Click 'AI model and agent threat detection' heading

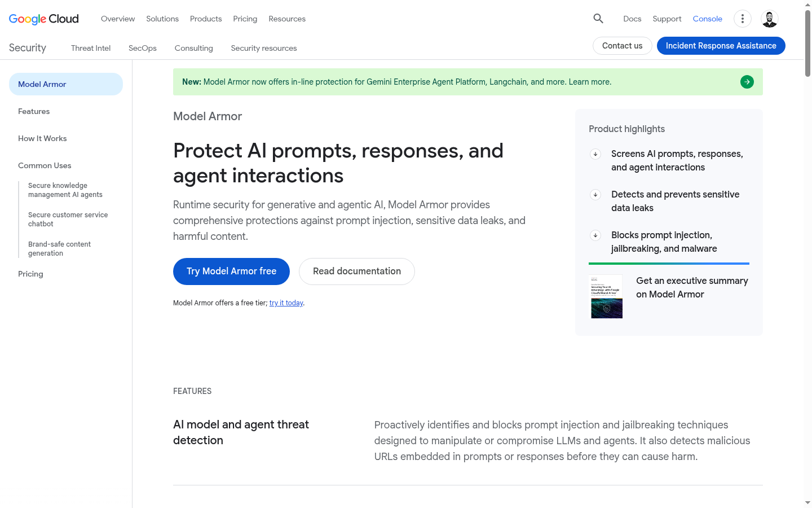pos(241,432)
